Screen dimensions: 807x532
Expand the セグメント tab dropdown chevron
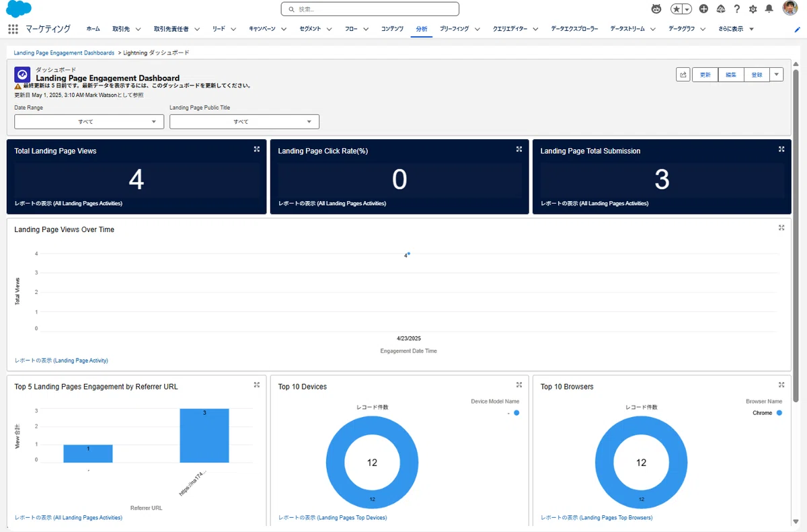point(330,29)
